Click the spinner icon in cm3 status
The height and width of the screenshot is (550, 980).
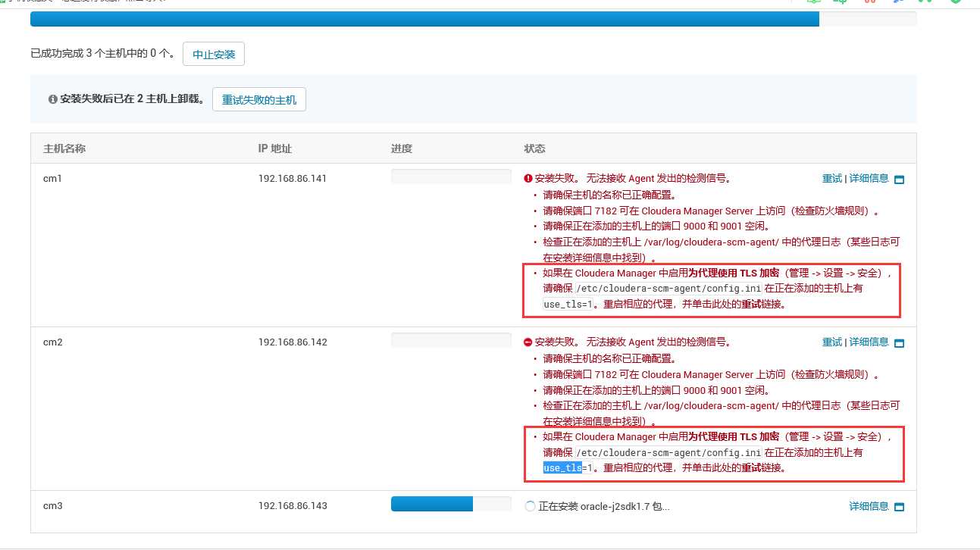click(x=530, y=506)
